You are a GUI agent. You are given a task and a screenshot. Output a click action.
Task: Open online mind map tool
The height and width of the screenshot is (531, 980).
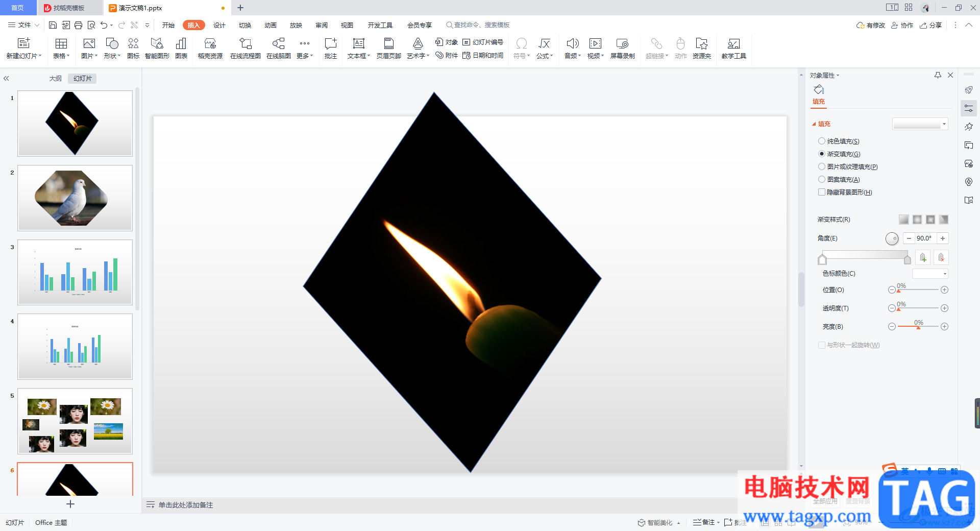point(278,43)
